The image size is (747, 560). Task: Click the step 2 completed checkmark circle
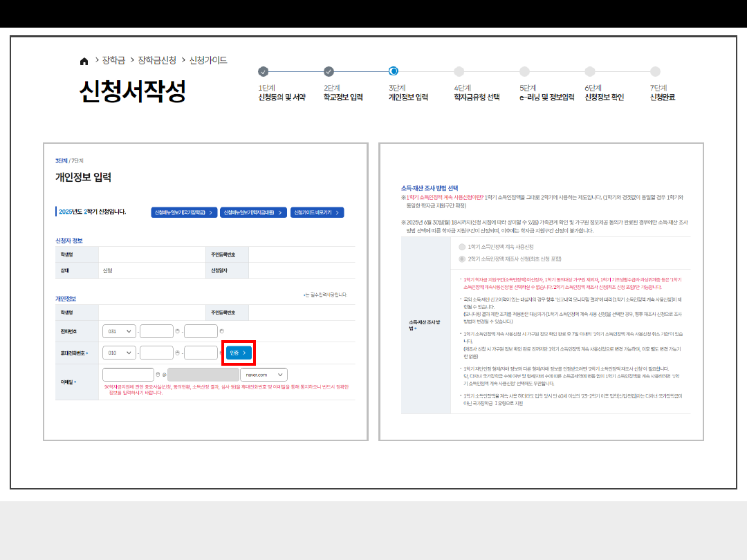pos(329,71)
